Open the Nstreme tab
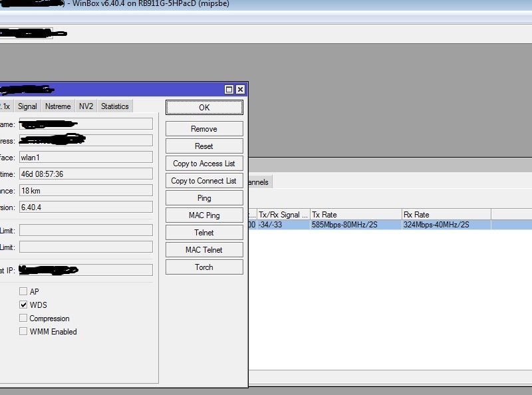Screen dimensions: 532x395 58,106
